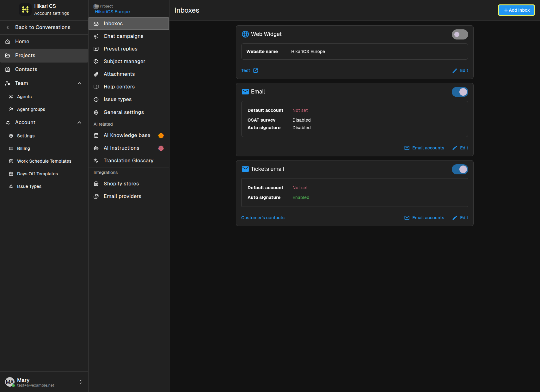The width and height of the screenshot is (540, 392).
Task: Open the HikariCS Europe project link
Action: 112,12
